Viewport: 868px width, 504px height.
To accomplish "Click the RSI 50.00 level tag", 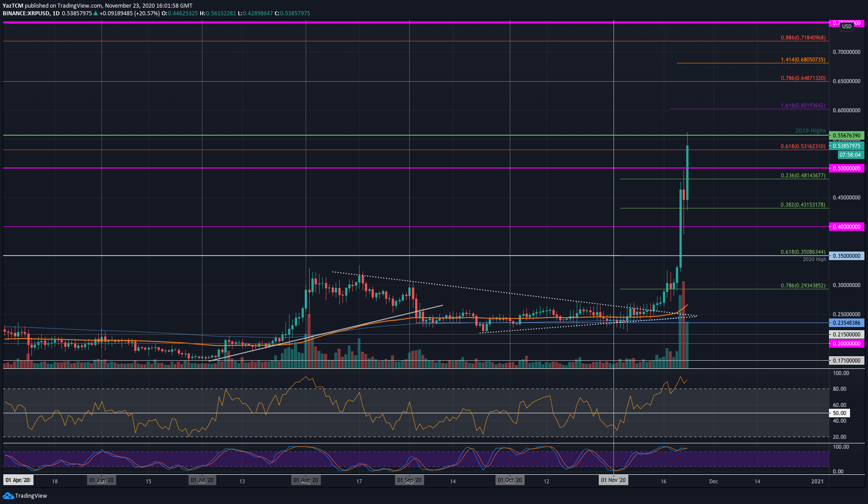I will pos(839,413).
